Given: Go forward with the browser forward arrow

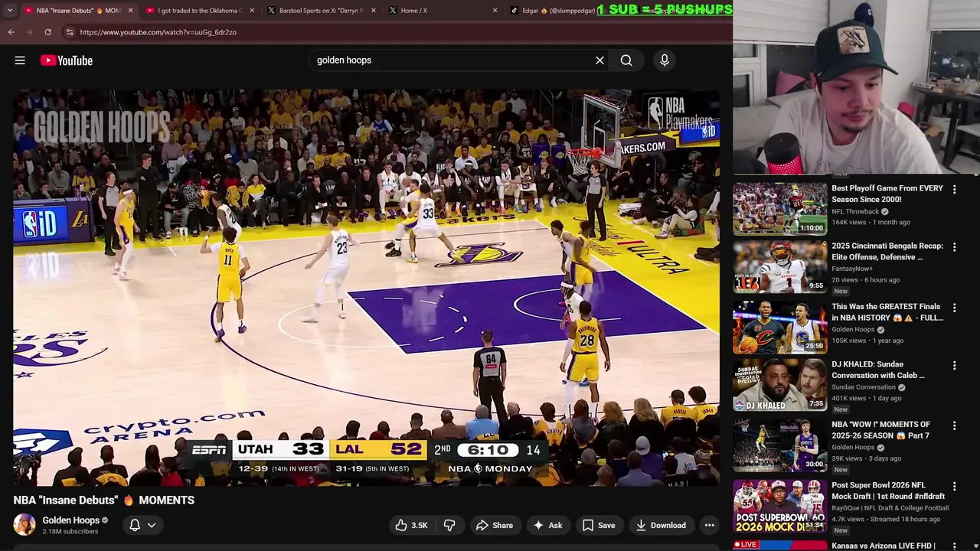Looking at the screenshot, I should (x=29, y=32).
